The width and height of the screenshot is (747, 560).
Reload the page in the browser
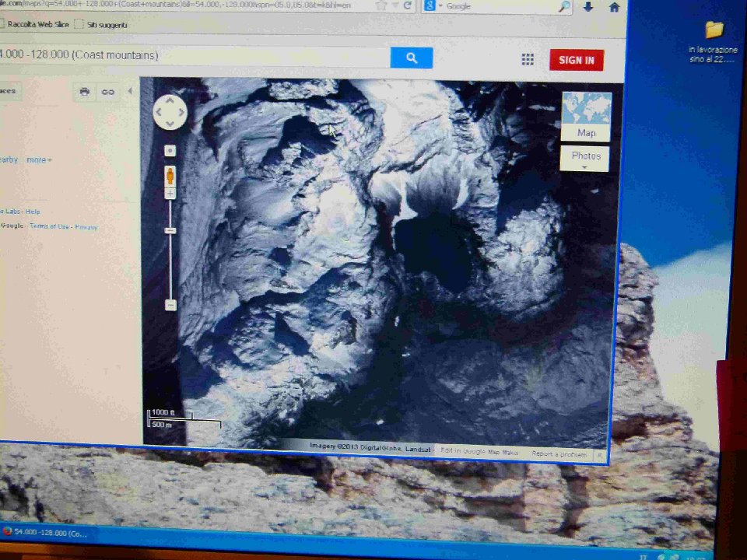(x=407, y=5)
